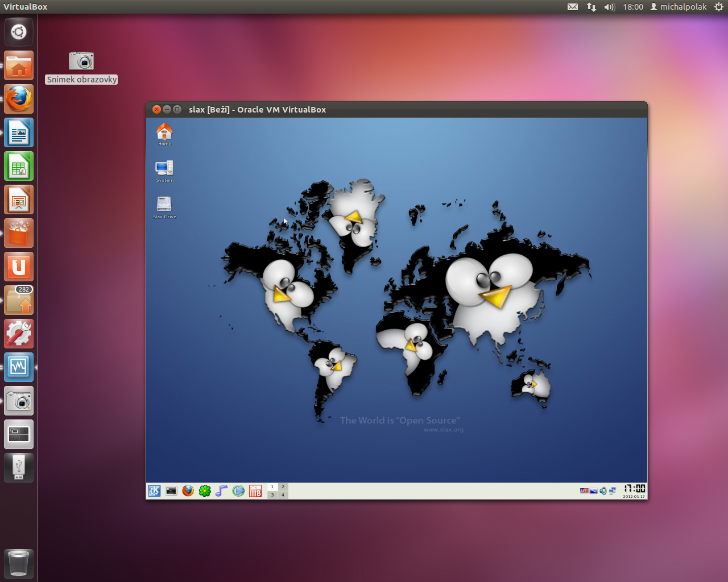The width and height of the screenshot is (728, 582).
Task: Launch the blue play-button media player
Action: tap(238, 491)
